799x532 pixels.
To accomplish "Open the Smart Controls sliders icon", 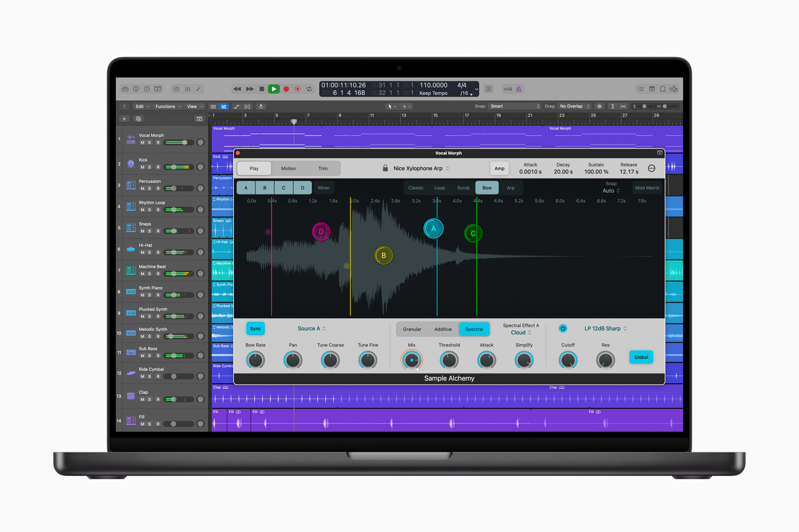I will pyautogui.click(x=188, y=89).
